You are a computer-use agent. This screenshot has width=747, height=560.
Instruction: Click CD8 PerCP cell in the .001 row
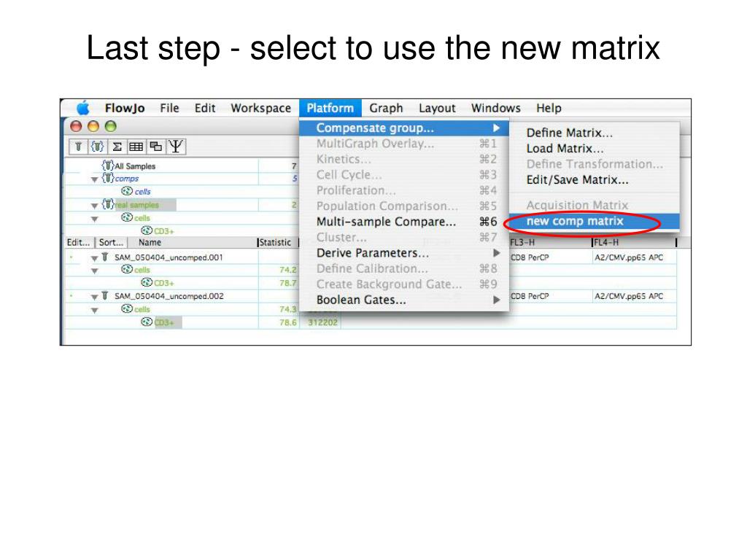coord(530,257)
